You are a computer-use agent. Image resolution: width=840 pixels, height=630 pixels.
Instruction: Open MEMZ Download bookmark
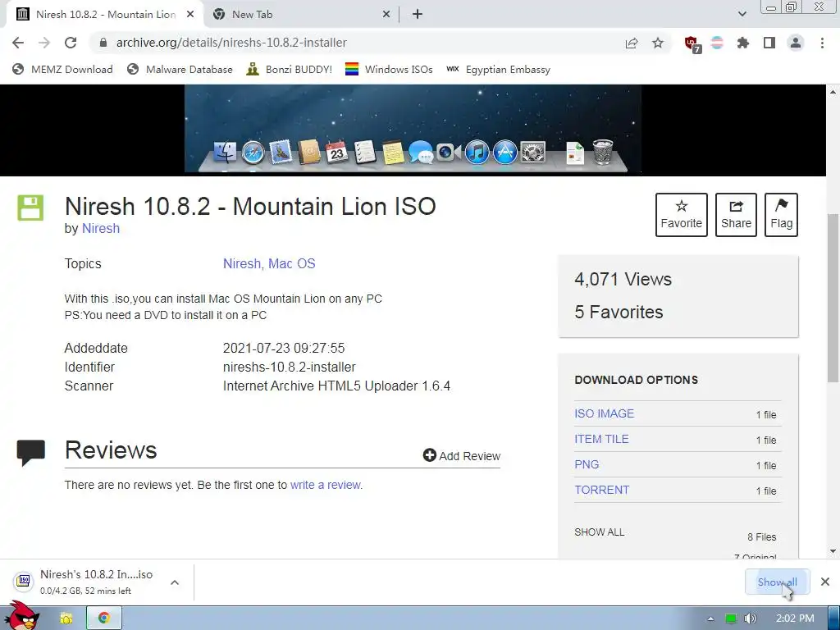click(x=62, y=70)
